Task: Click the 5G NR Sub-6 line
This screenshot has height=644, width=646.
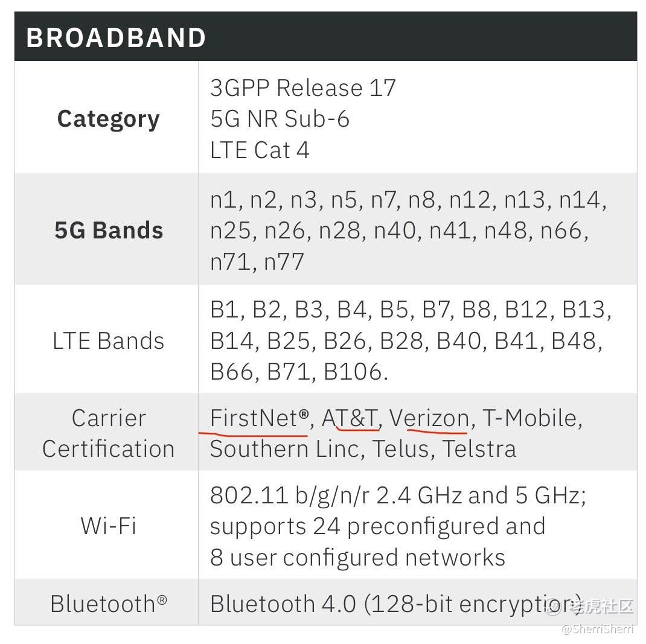Action: point(280,119)
